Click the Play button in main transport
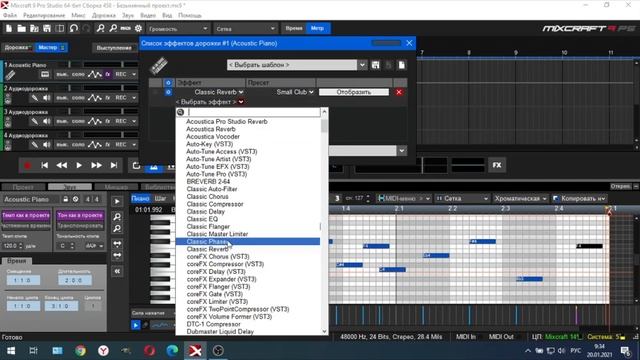Screen dimensions: 640x360 tap(79, 165)
